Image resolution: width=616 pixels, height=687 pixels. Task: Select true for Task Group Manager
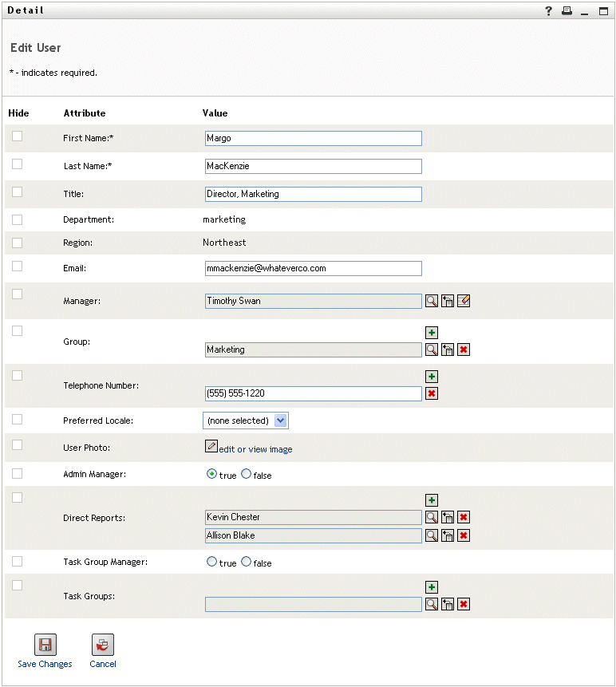point(211,562)
